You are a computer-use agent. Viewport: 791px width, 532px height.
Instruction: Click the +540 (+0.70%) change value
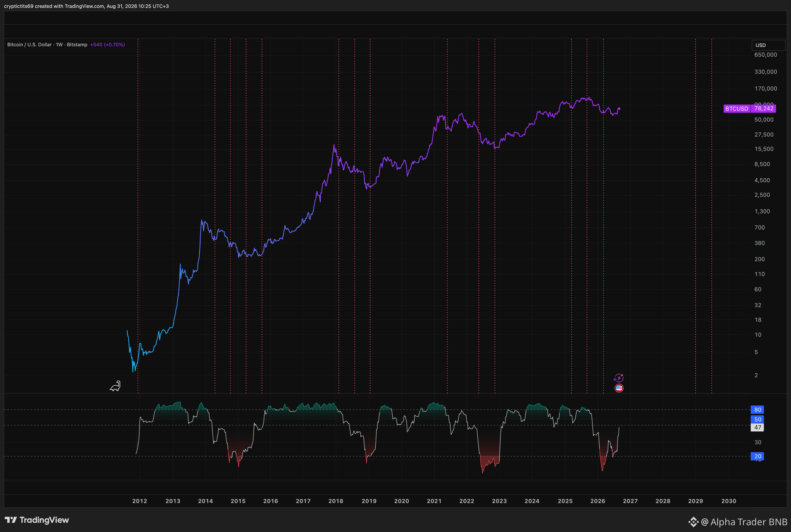click(x=107, y=45)
